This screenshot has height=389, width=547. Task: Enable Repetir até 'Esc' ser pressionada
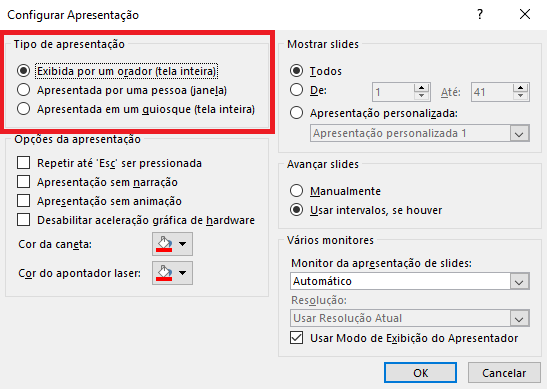[x=23, y=163]
